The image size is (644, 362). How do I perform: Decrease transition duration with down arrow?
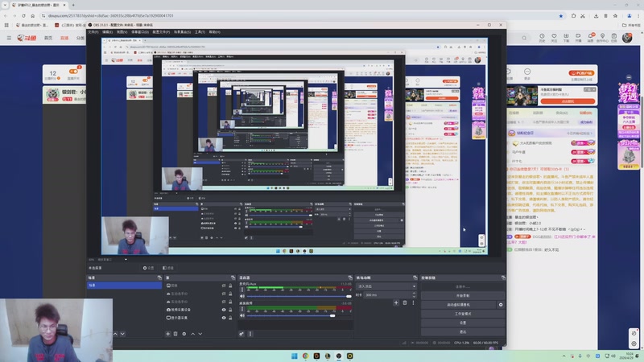tap(414, 296)
